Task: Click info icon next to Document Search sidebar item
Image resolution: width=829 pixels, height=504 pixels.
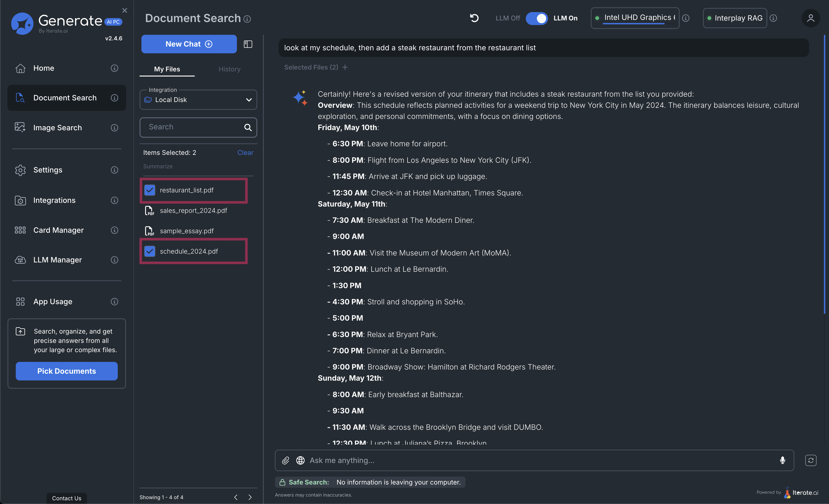Action: pyautogui.click(x=114, y=98)
